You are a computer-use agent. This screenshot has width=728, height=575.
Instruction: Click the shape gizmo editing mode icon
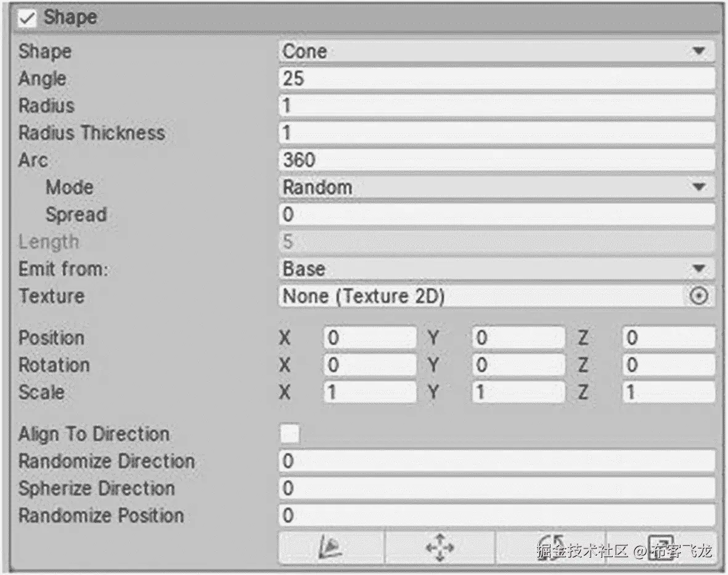[x=332, y=547]
